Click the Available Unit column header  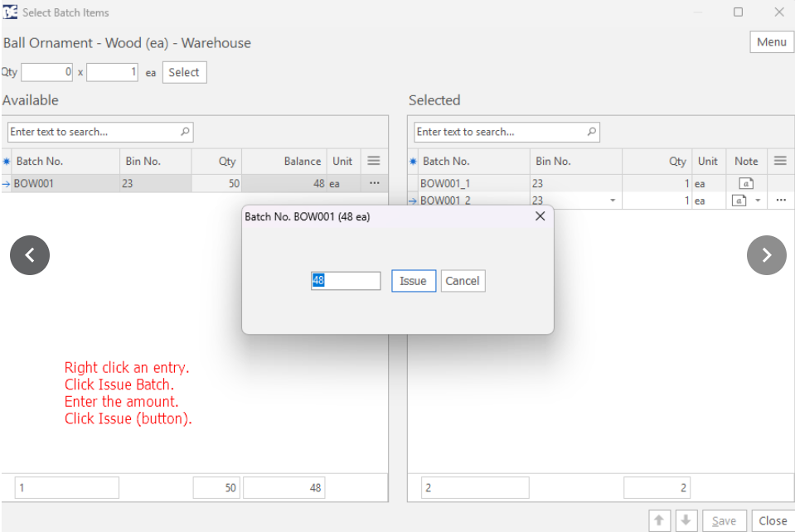pos(343,161)
